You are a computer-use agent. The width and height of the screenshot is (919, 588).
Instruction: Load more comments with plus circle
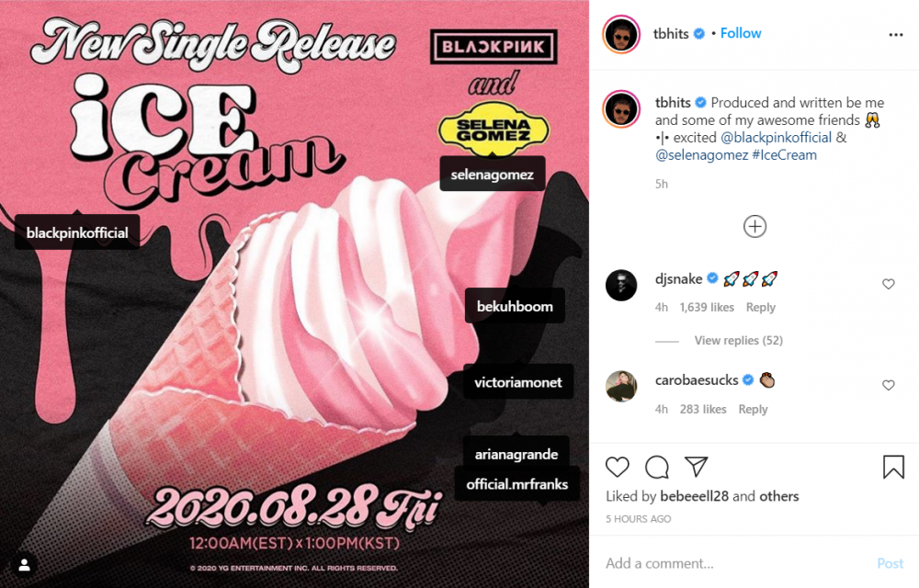click(754, 226)
